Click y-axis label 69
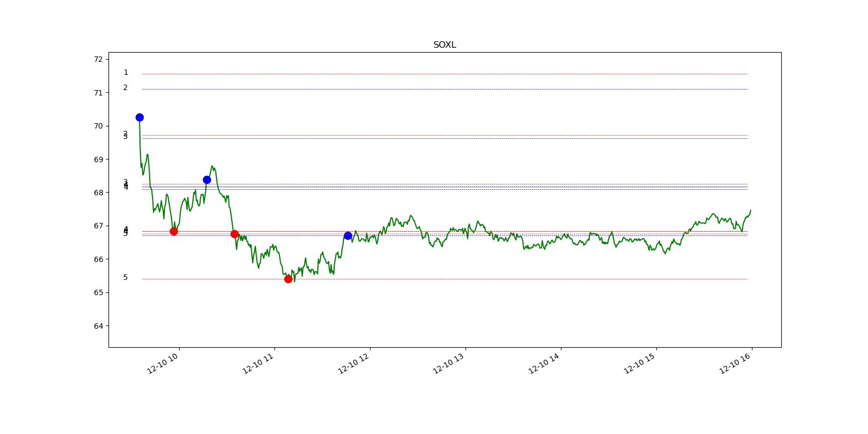Image resolution: width=868 pixels, height=434 pixels. (x=98, y=159)
